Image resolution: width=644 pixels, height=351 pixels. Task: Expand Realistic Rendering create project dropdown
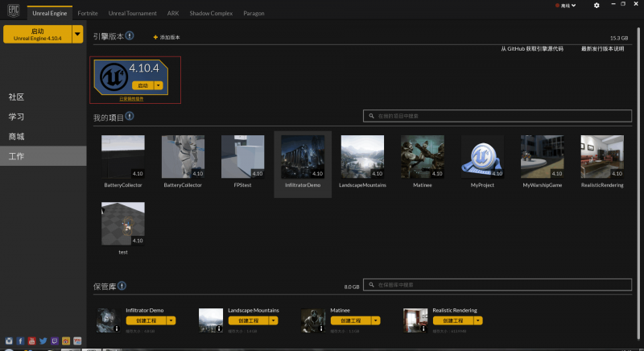point(478,320)
